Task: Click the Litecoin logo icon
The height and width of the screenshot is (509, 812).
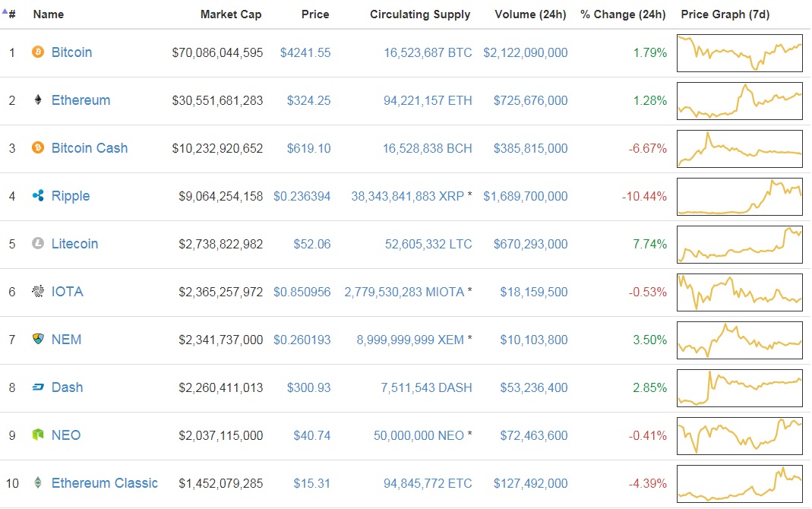Action: [x=38, y=243]
